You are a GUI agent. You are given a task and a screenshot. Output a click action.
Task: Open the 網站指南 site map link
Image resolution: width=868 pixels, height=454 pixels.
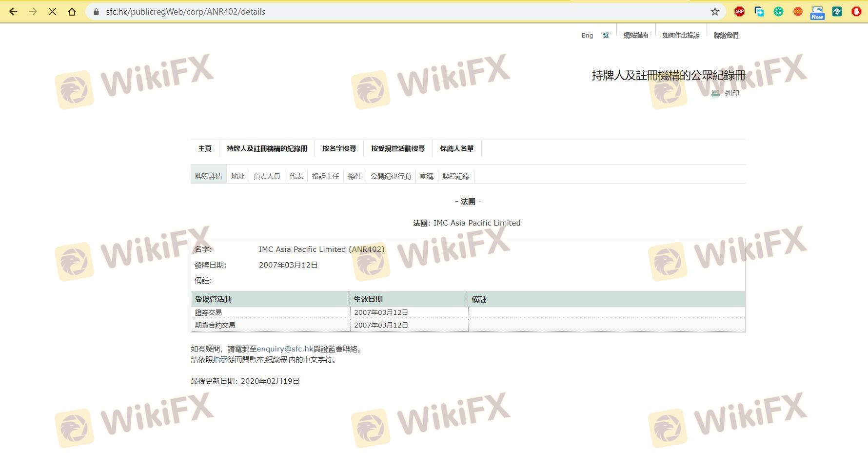(x=635, y=36)
